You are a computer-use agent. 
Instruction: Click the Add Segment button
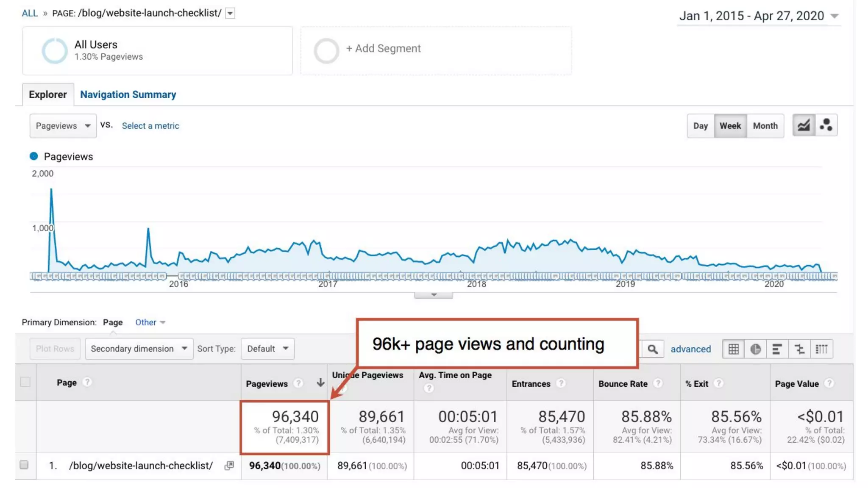(383, 49)
